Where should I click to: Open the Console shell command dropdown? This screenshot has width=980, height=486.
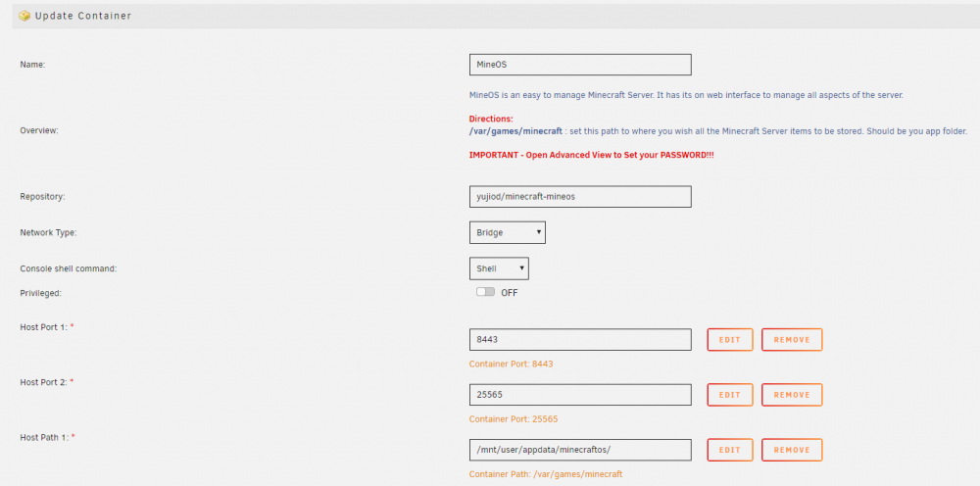tap(499, 268)
